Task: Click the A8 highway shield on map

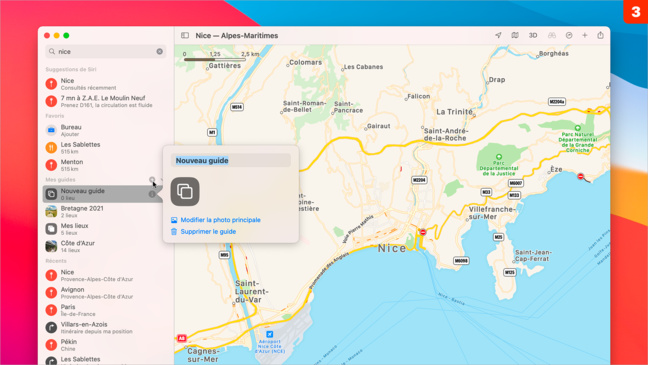Action: 181,338
